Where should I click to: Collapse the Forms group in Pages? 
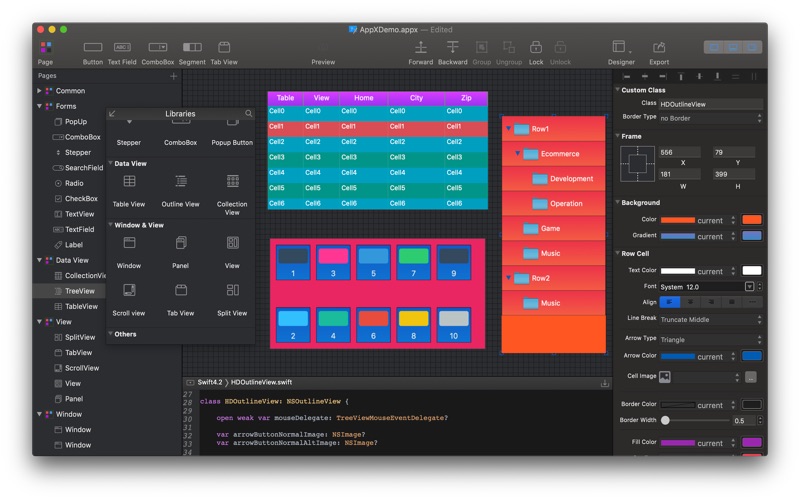[x=39, y=106]
